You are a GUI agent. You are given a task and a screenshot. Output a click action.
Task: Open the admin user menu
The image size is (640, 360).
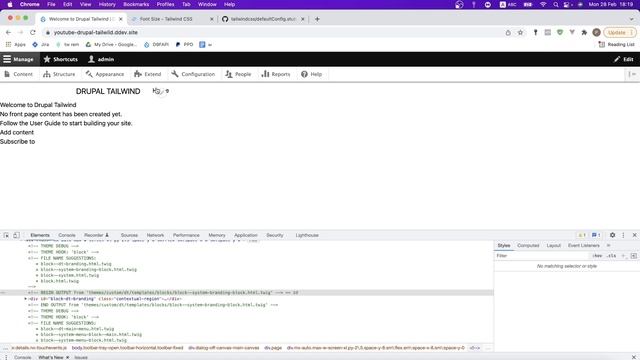coord(101,59)
